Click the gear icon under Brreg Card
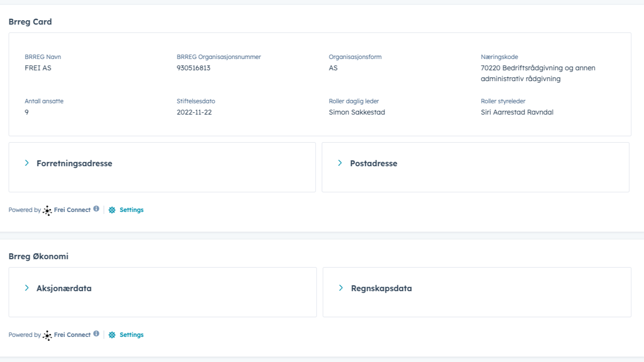644x362 pixels. point(112,210)
